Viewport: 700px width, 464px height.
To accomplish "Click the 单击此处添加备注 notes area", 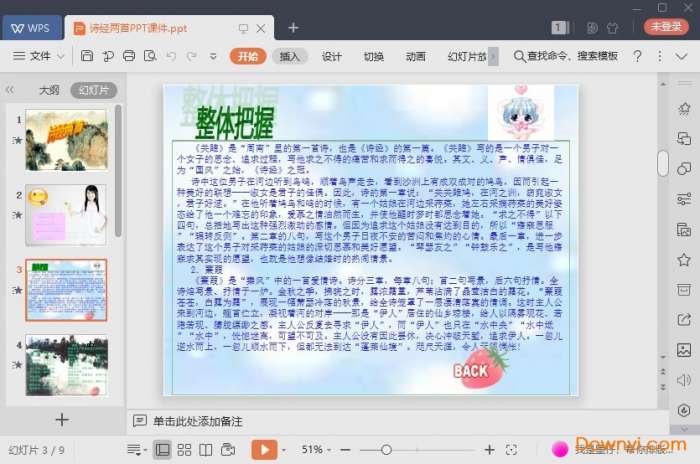I will [198, 421].
